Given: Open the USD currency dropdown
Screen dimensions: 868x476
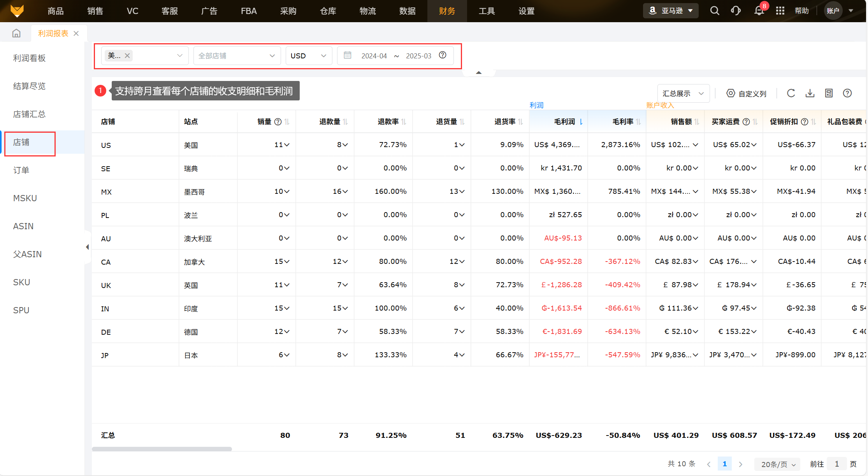Looking at the screenshot, I should pos(309,56).
